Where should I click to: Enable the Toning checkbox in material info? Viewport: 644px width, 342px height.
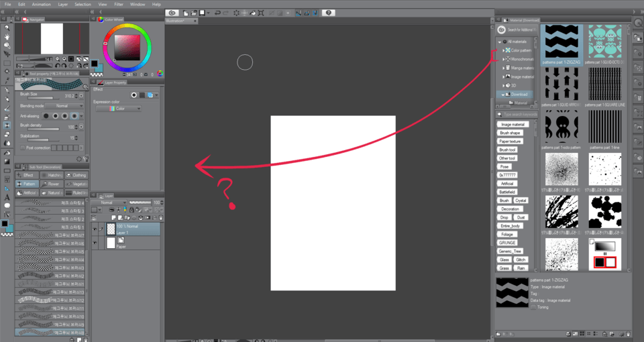pyautogui.click(x=533, y=307)
